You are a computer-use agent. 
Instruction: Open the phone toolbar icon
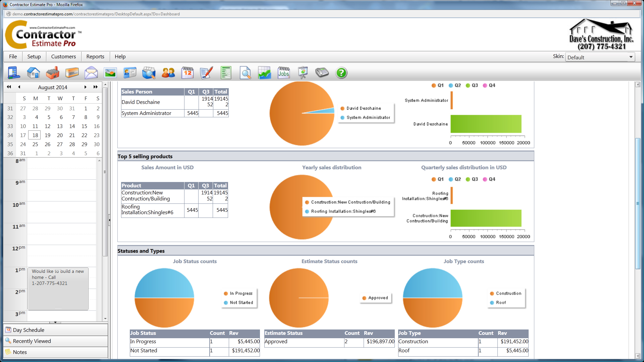[322, 72]
